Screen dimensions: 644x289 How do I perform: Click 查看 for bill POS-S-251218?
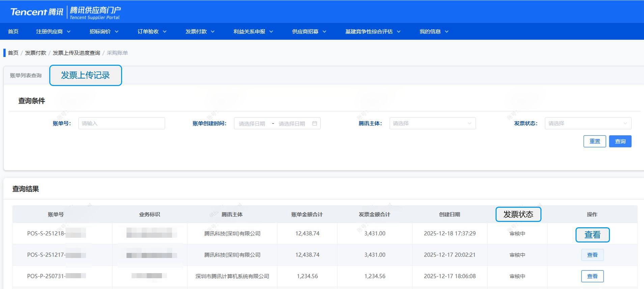(x=592, y=235)
